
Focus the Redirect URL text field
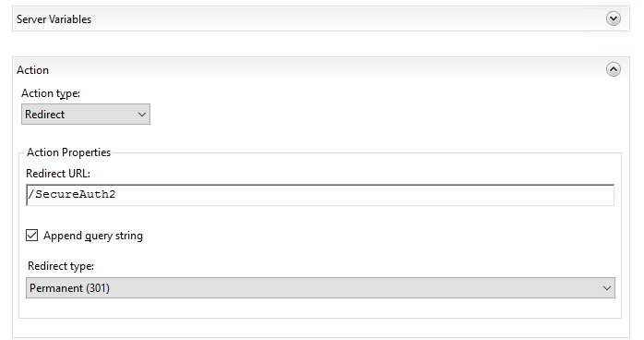pos(320,195)
